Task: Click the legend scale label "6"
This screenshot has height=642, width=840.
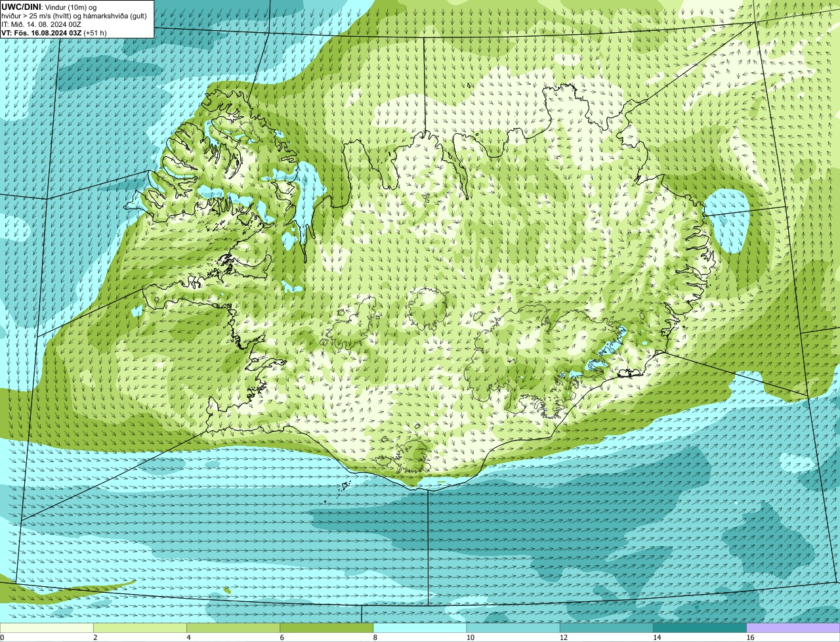Action: tap(282, 637)
